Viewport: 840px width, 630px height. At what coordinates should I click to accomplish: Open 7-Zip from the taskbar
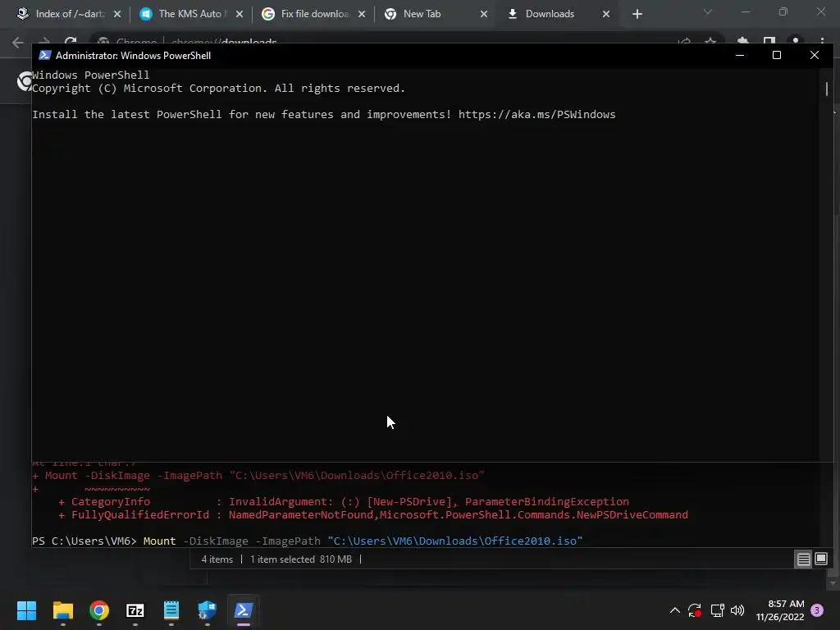(135, 610)
